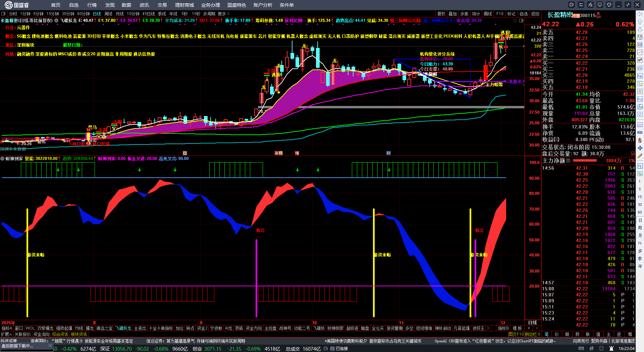Click the 返回 button

coord(535,14)
